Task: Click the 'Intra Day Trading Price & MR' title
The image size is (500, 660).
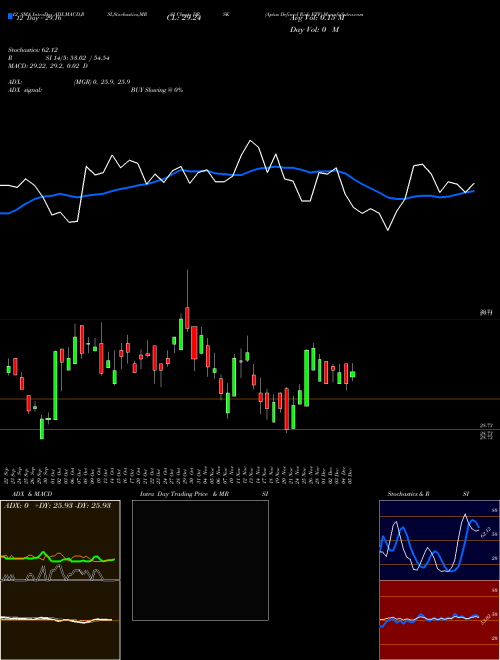Action: (x=184, y=494)
